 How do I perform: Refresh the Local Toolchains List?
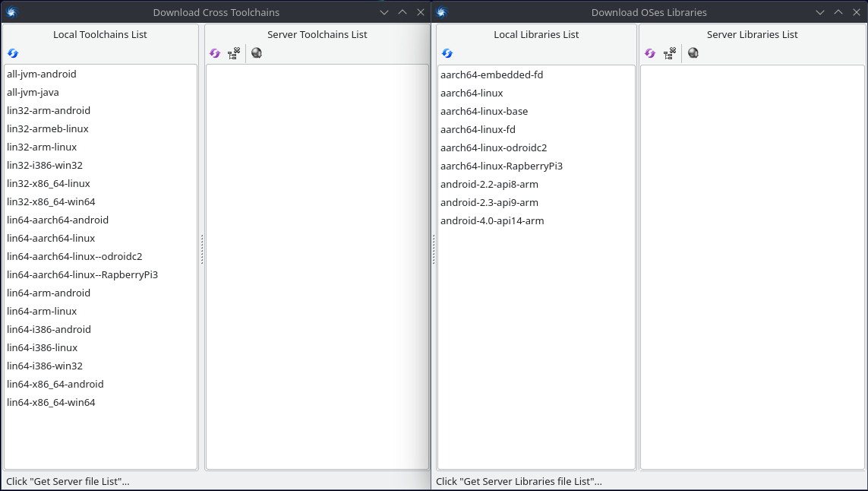tap(13, 53)
